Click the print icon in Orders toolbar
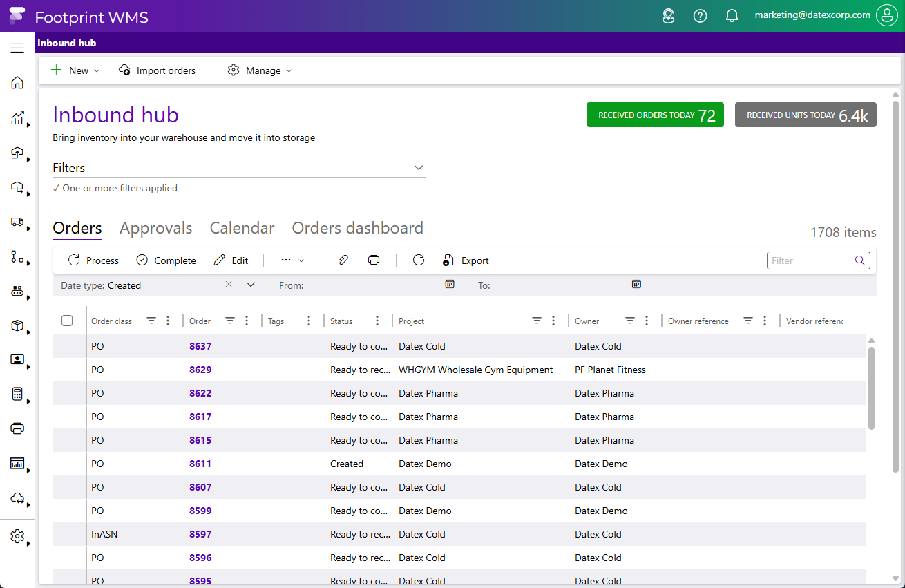905x588 pixels. pyautogui.click(x=374, y=260)
